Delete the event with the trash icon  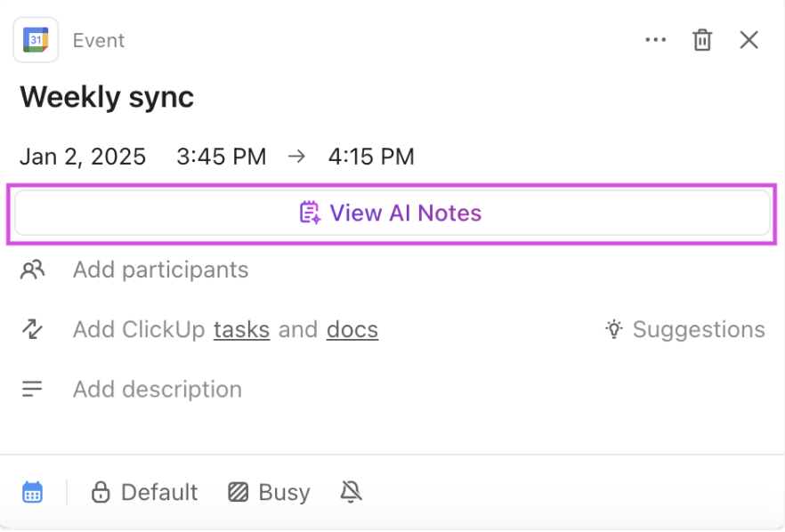pos(702,40)
